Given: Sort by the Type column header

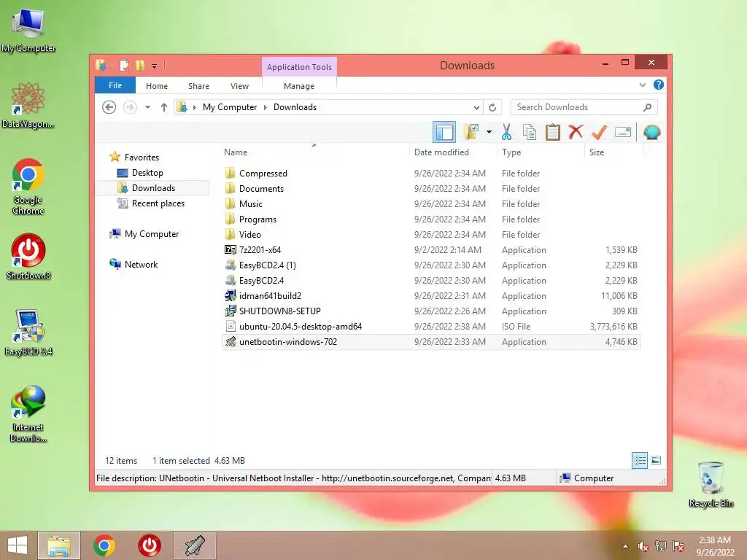Looking at the screenshot, I should tap(541, 152).
